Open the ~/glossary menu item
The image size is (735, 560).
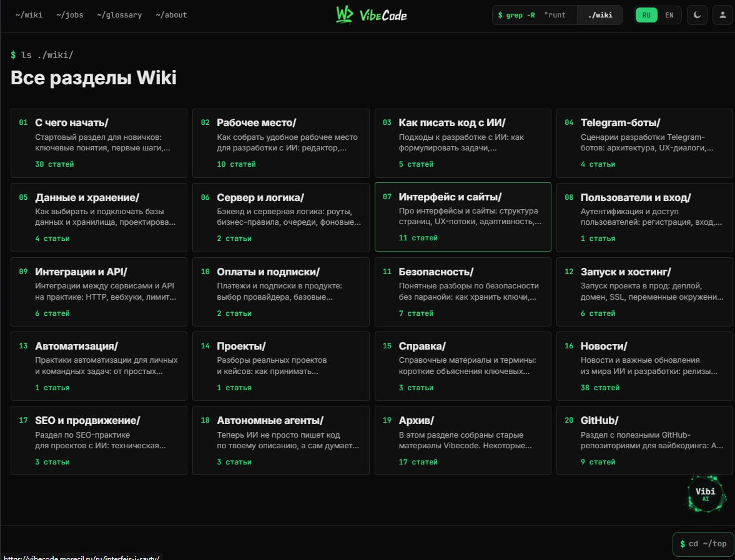tap(119, 15)
